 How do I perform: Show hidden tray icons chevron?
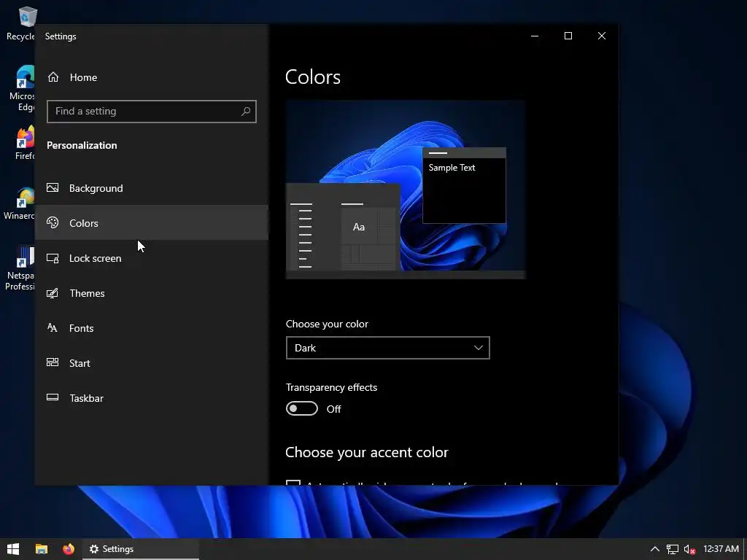pyautogui.click(x=655, y=549)
